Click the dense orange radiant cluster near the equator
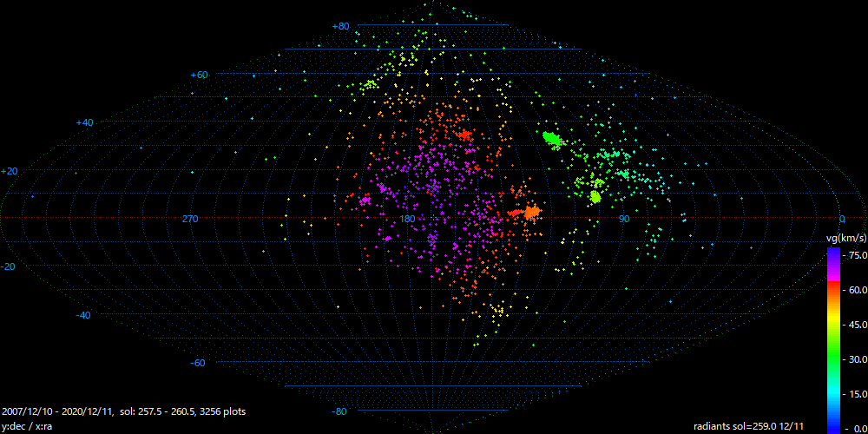 (529, 211)
